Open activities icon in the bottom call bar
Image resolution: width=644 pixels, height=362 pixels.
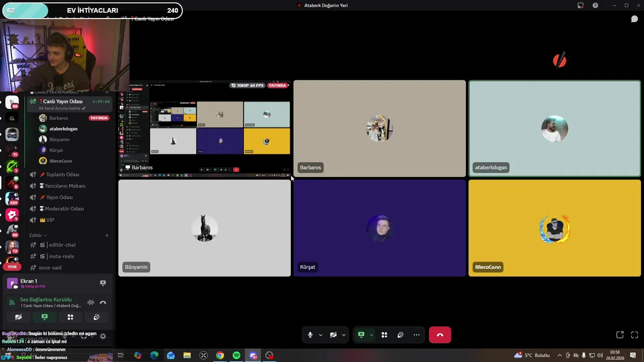384,335
